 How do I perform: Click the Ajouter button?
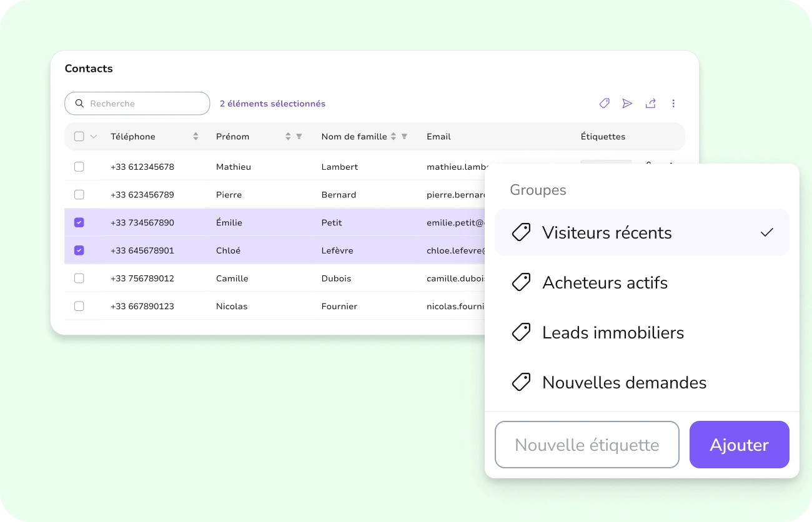pos(739,445)
